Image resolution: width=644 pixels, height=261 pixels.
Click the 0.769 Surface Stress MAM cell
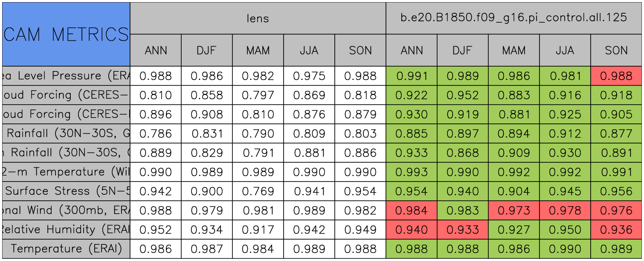(x=258, y=191)
